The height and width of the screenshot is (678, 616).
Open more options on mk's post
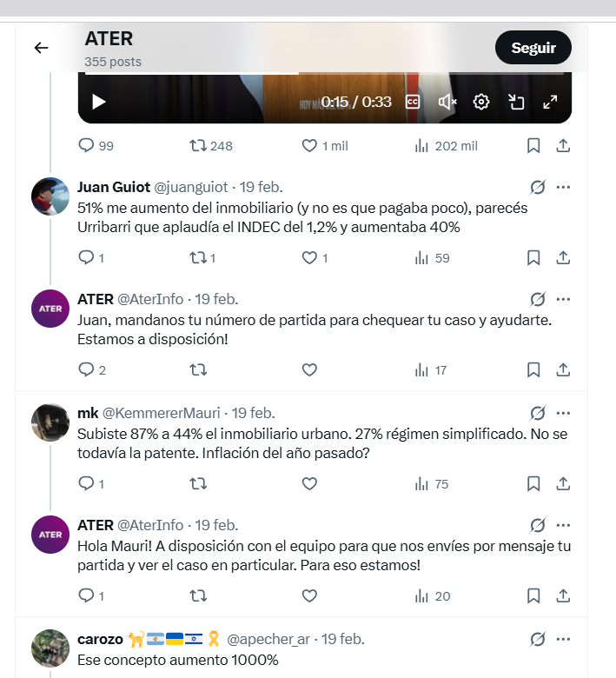563,413
